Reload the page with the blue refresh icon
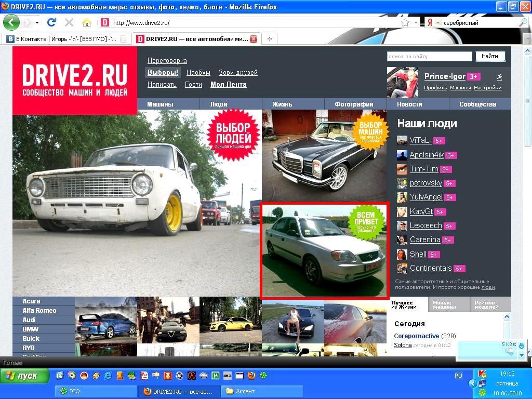 [x=51, y=22]
